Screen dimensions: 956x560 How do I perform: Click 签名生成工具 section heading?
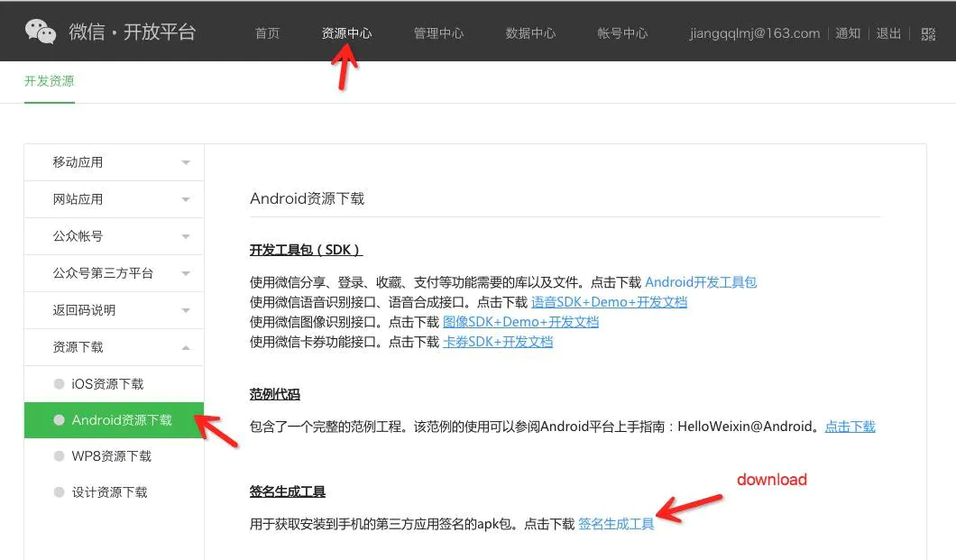click(x=287, y=491)
